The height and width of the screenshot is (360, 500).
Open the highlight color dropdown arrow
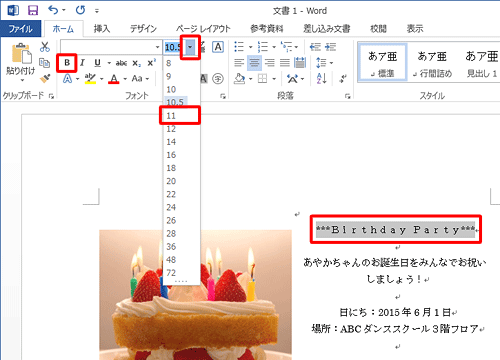(101, 79)
